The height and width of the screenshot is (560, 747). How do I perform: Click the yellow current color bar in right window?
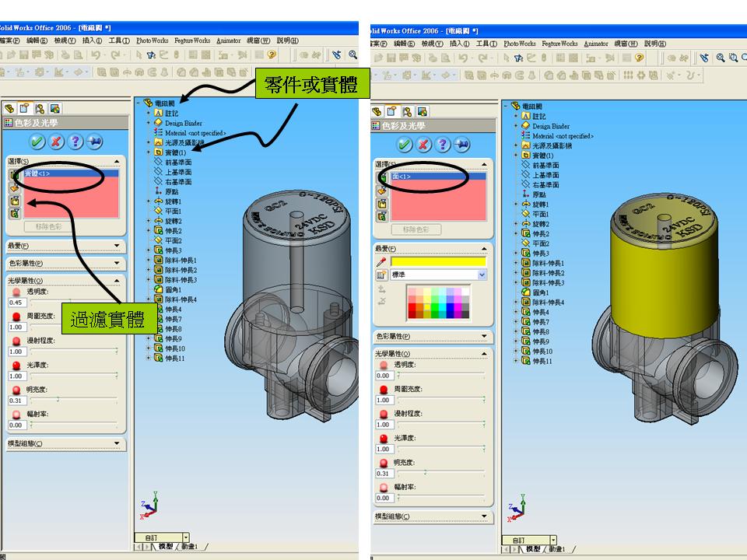tap(438, 261)
